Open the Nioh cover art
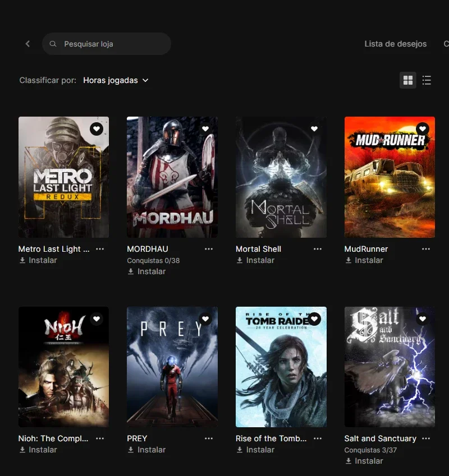 [63, 367]
